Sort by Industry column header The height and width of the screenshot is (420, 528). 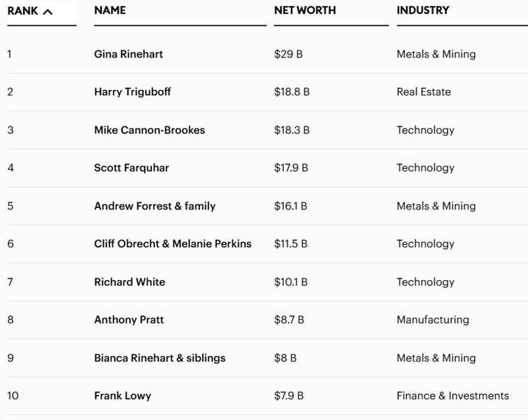pyautogui.click(x=422, y=11)
